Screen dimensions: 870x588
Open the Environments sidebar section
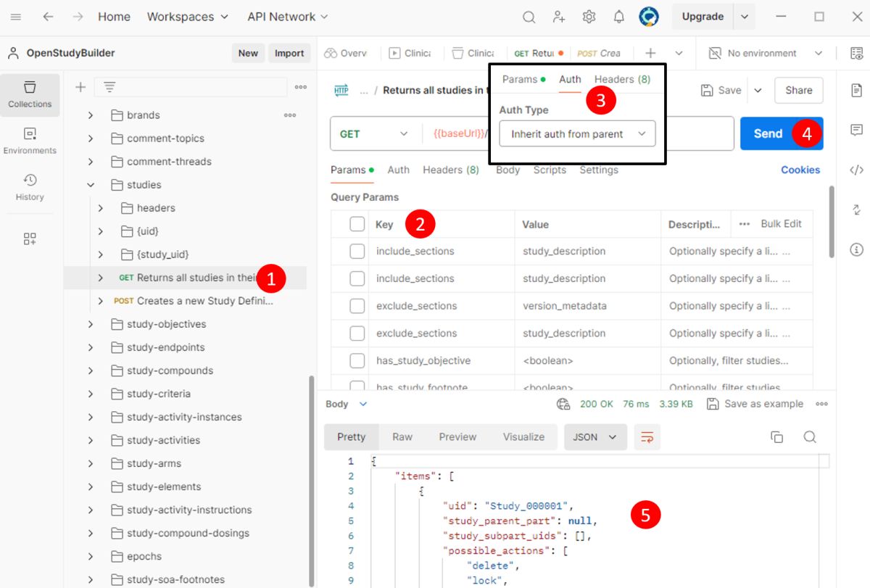tap(30, 141)
